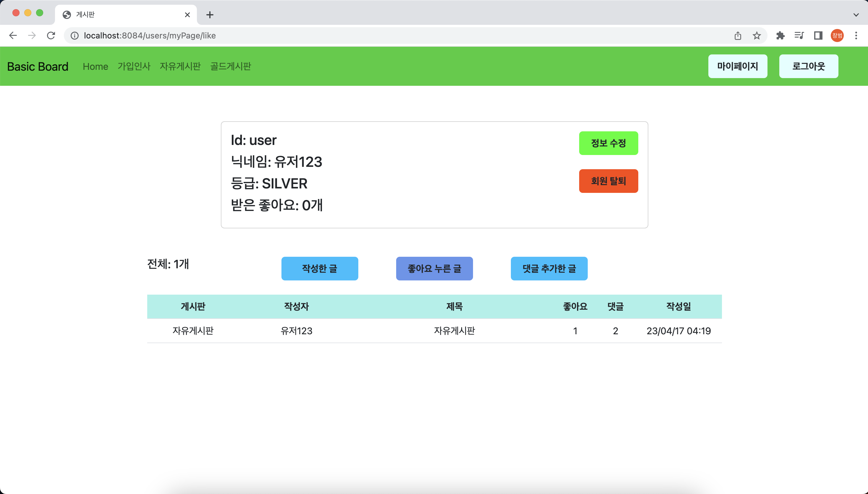Open the Chrome profile avatar
Screen dimensions: 868x494
[x=837, y=35]
